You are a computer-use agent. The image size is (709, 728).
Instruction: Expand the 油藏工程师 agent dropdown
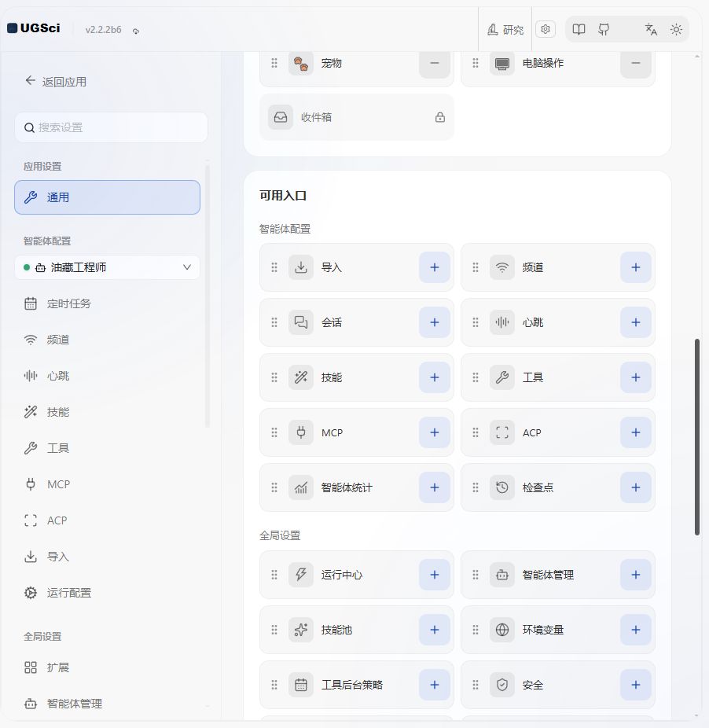107,267
